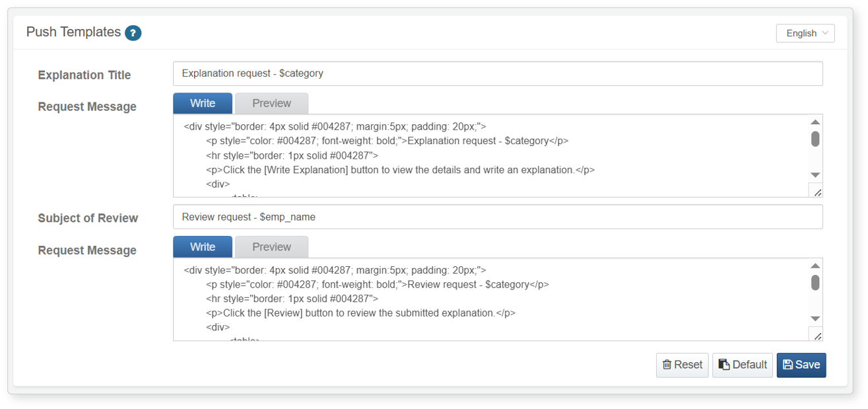Click inside the explanation request message editor
This screenshot has height=409, width=868.
pyautogui.click(x=490, y=156)
